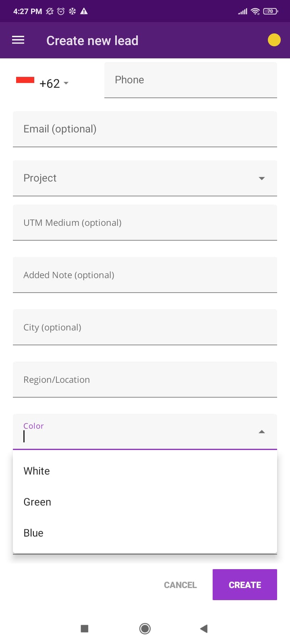Tap the battery indicator in status bar

tap(270, 11)
